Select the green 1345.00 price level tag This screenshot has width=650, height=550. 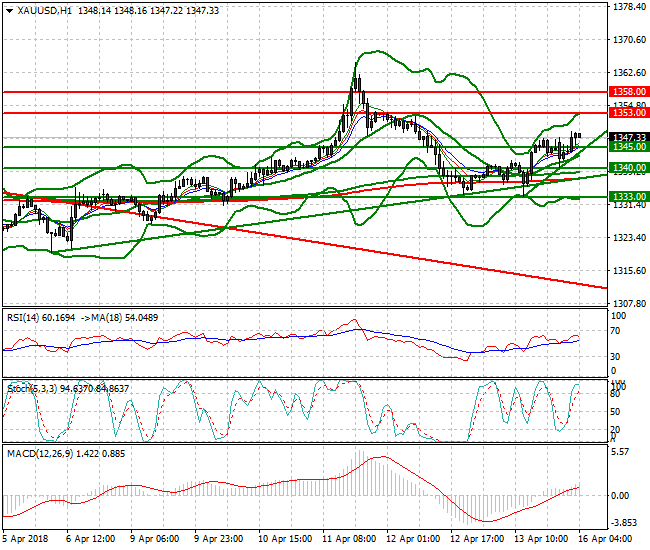(628, 147)
